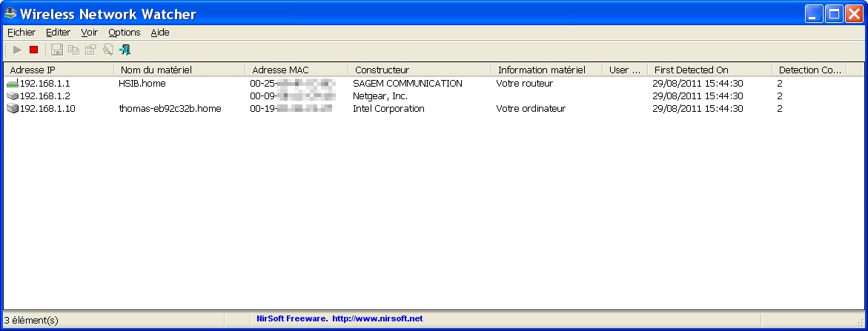This screenshot has width=868, height=331.
Task: Click the properties toolbar icon
Action: pyautogui.click(x=90, y=50)
